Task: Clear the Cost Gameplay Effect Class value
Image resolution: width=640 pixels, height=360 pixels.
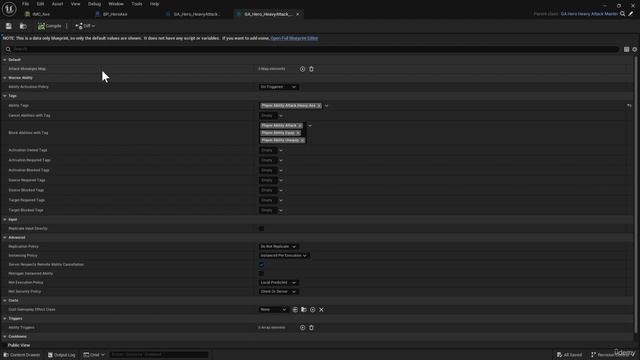Action: click(322, 310)
